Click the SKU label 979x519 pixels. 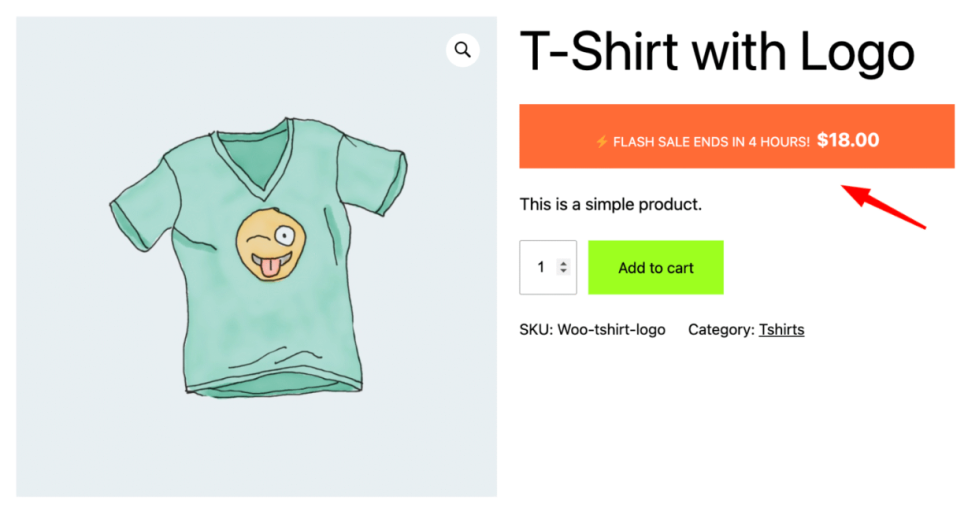[535, 329]
